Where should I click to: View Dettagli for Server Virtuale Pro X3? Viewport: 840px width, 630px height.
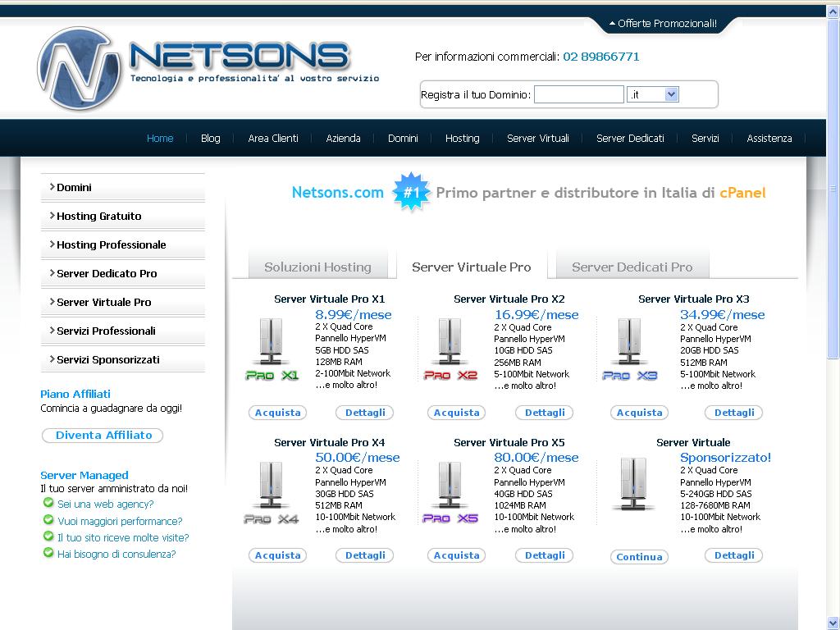click(x=734, y=413)
